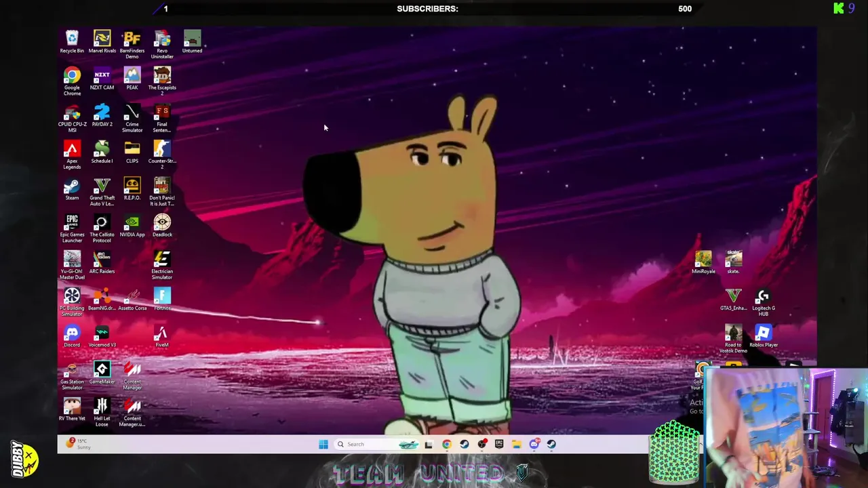868x488 pixels.
Task: Open the Final Sentence shortcut
Action: pyautogui.click(x=162, y=118)
